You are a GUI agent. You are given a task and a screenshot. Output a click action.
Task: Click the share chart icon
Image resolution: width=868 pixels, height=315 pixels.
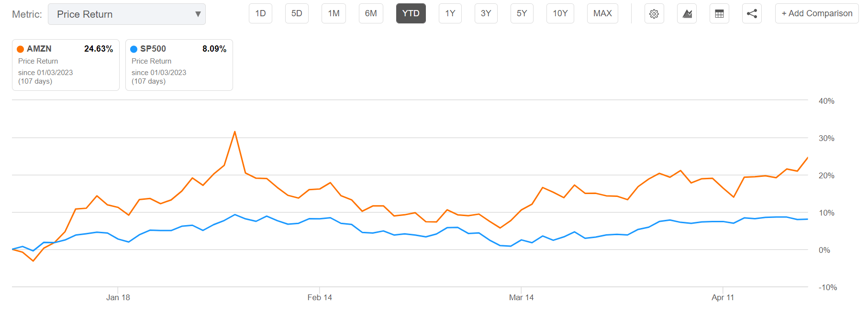pos(752,13)
